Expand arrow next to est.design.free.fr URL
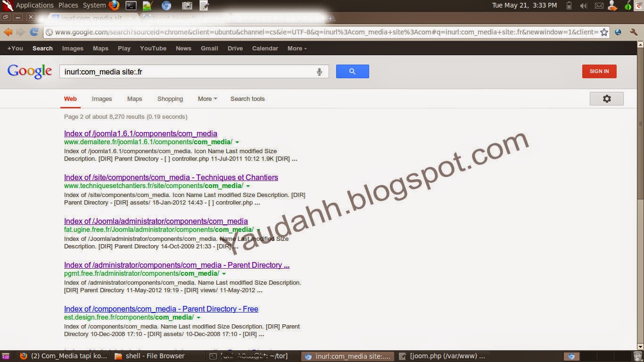The width and height of the screenshot is (644, 362). tap(198, 318)
